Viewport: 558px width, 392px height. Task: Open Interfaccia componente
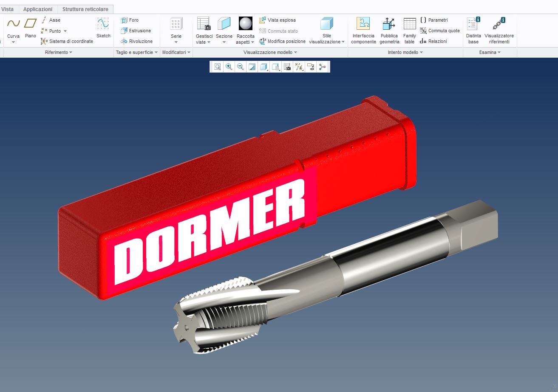[x=363, y=31]
